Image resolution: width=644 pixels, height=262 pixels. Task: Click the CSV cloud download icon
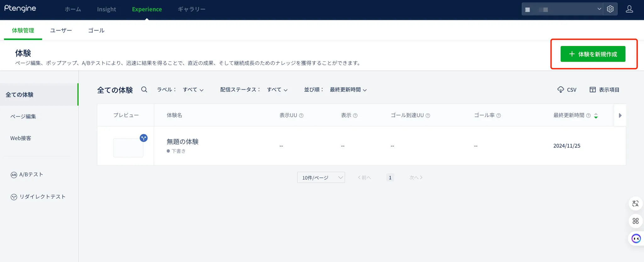click(x=560, y=90)
